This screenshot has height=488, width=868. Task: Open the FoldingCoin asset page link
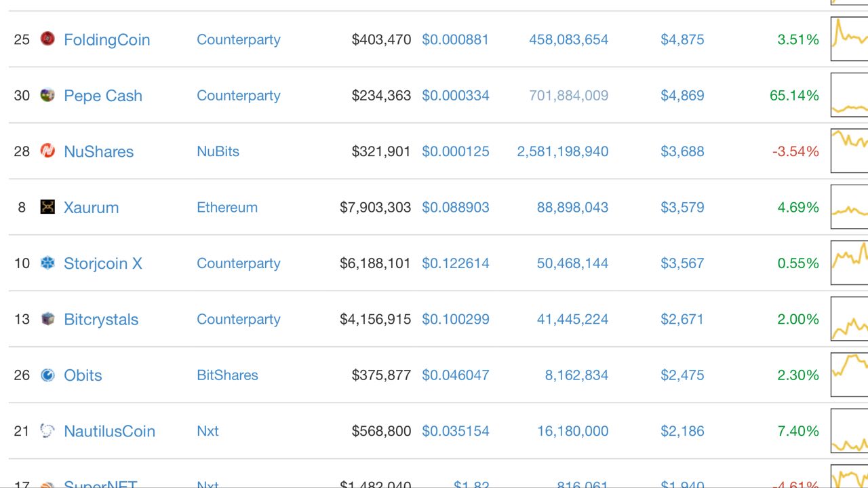coord(107,39)
